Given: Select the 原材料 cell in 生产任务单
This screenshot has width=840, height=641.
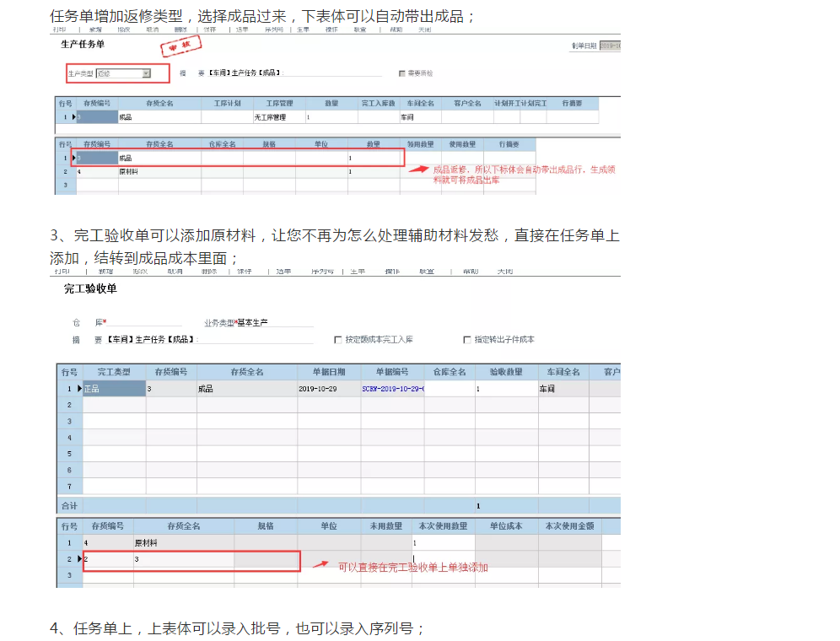Looking at the screenshot, I should click(x=159, y=171).
